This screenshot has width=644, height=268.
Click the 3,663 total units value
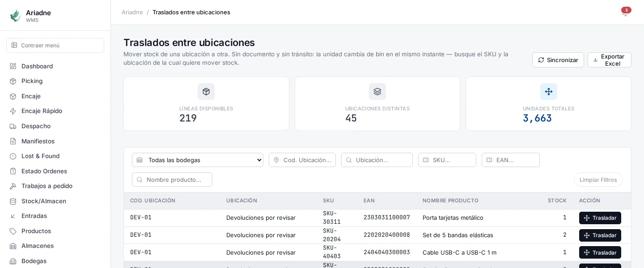pos(537,118)
